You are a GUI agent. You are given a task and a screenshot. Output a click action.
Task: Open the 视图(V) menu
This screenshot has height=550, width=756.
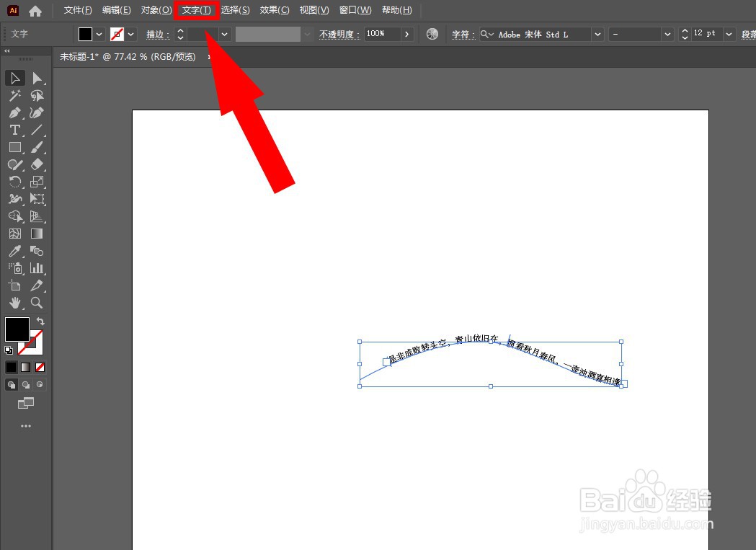[x=314, y=10]
